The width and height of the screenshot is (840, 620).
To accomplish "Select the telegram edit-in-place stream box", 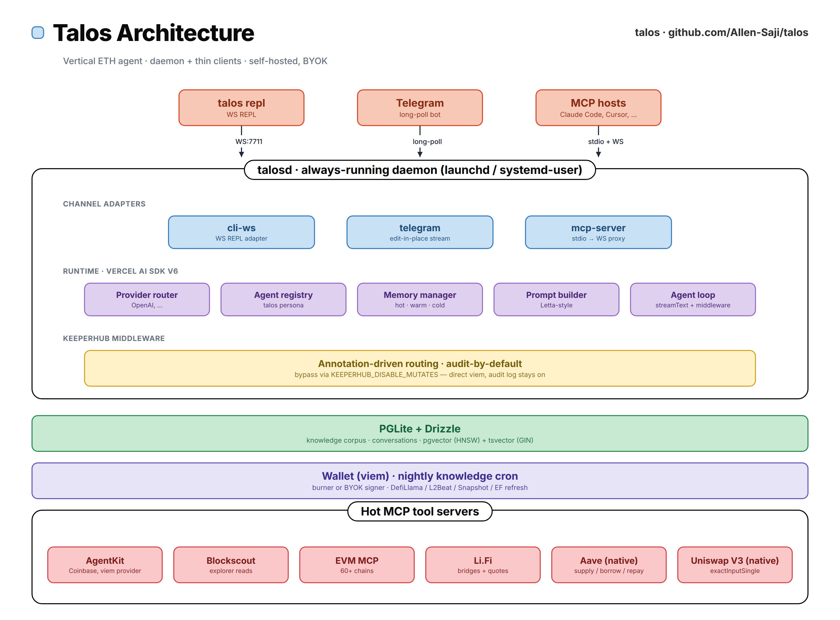I will pos(420,232).
